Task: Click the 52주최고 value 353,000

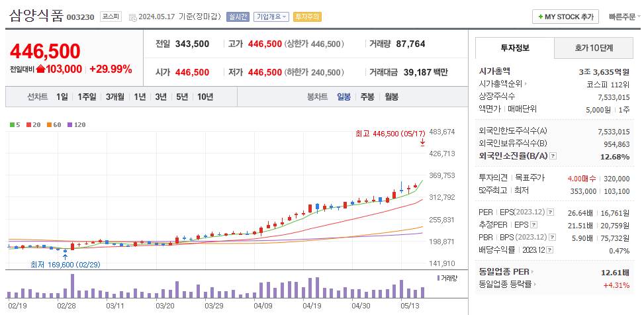Action: [x=583, y=191]
